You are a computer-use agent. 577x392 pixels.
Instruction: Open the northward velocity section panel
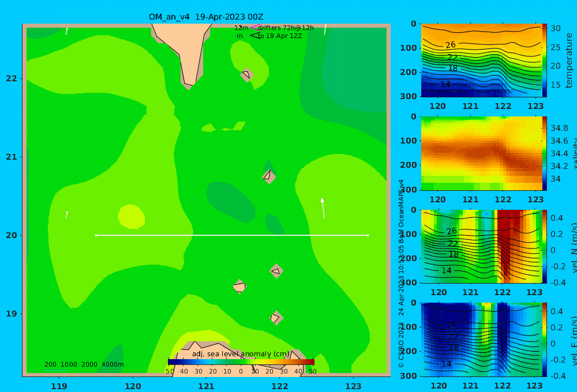(481, 246)
